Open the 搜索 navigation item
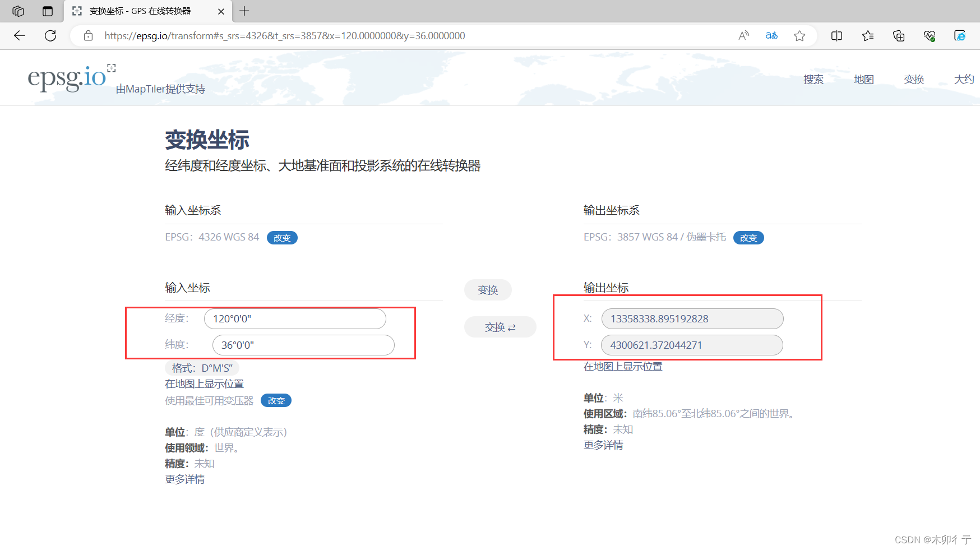The height and width of the screenshot is (550, 980). 813,80
